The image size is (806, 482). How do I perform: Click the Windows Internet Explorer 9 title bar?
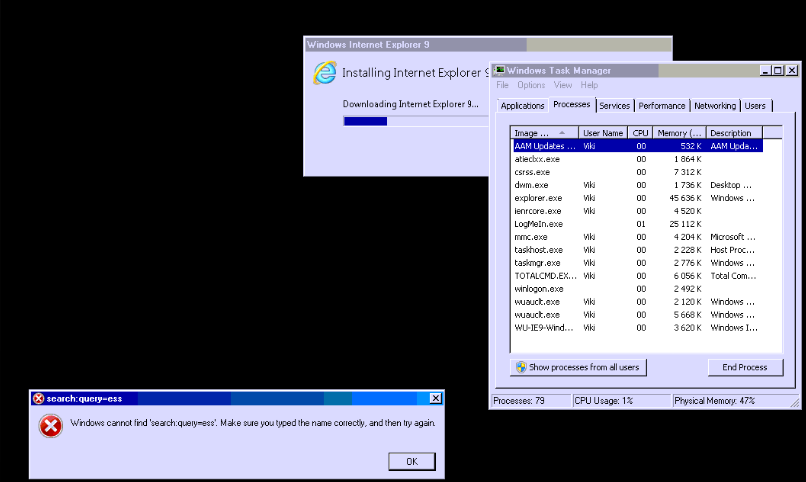pos(488,45)
